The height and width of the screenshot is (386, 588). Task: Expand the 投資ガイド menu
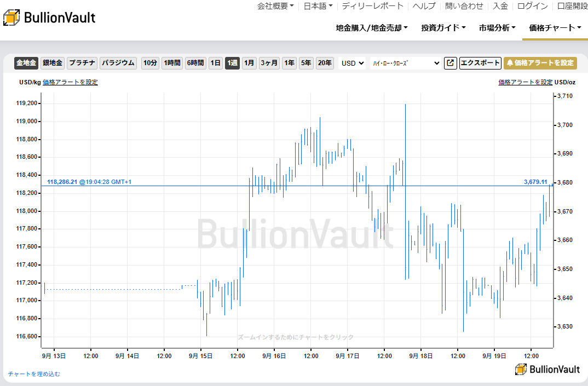443,28
